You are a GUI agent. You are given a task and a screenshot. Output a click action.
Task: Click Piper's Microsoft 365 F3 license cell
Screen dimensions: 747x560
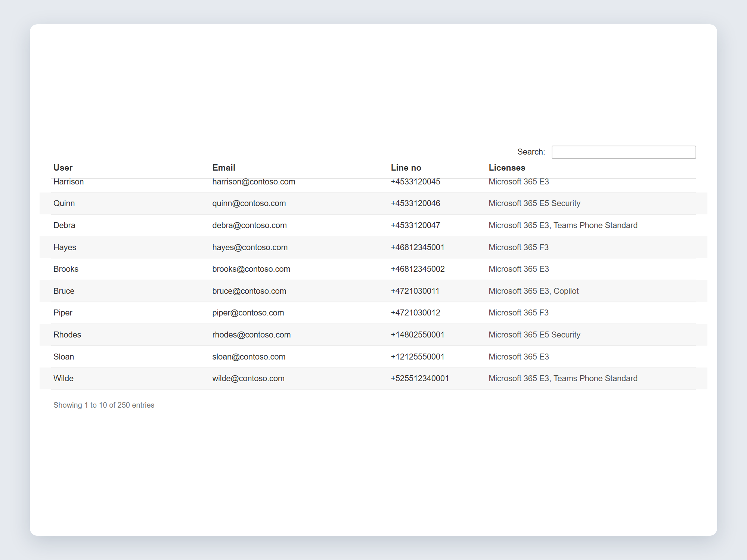pos(518,313)
